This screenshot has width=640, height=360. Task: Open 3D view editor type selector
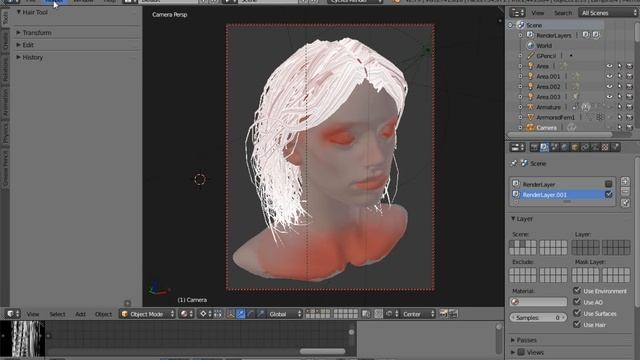tap(13, 314)
